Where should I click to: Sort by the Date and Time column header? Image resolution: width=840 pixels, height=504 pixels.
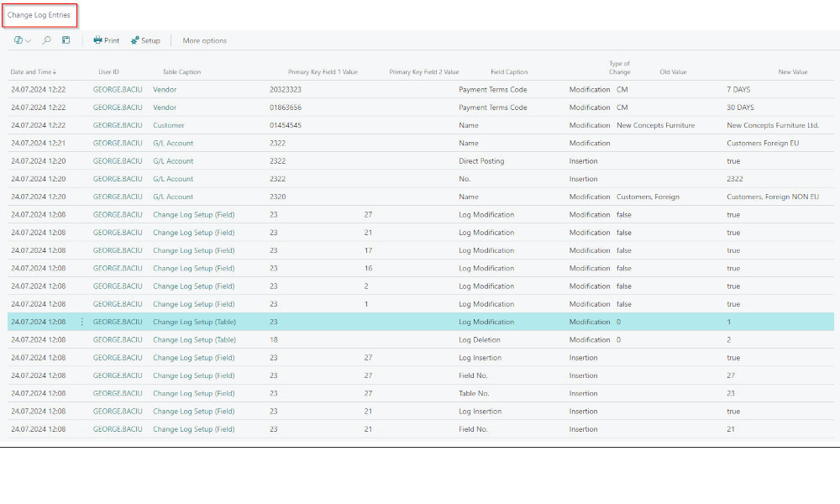tap(34, 71)
